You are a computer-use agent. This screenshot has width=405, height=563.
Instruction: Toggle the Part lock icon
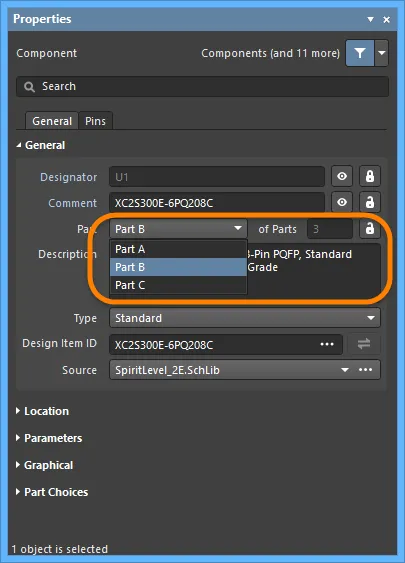370,228
